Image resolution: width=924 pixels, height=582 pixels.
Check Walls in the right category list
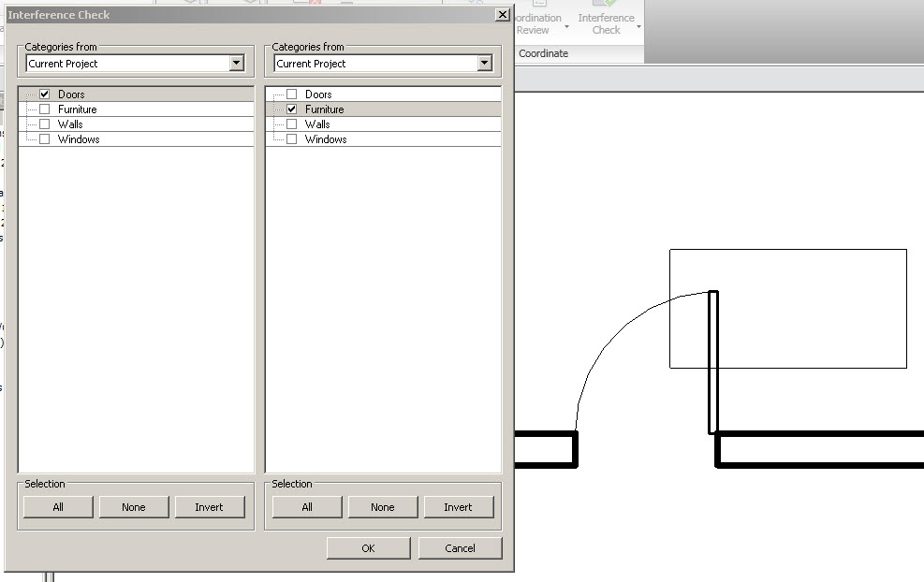[292, 124]
